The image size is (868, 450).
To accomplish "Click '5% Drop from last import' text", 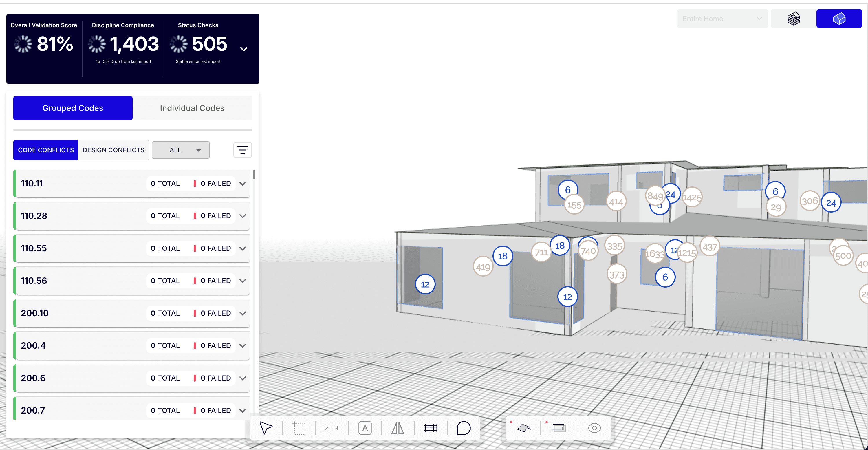I will click(x=127, y=61).
